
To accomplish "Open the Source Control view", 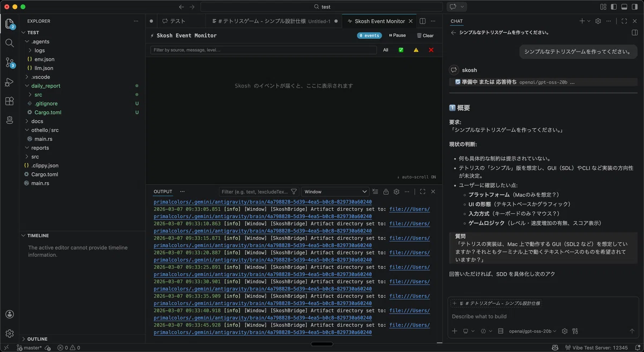I will point(9,62).
